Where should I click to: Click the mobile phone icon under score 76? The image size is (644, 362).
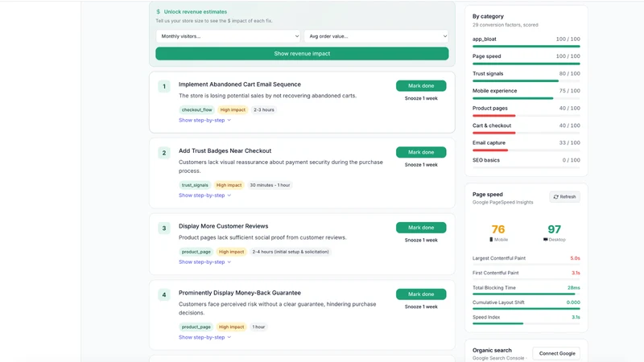pyautogui.click(x=491, y=240)
